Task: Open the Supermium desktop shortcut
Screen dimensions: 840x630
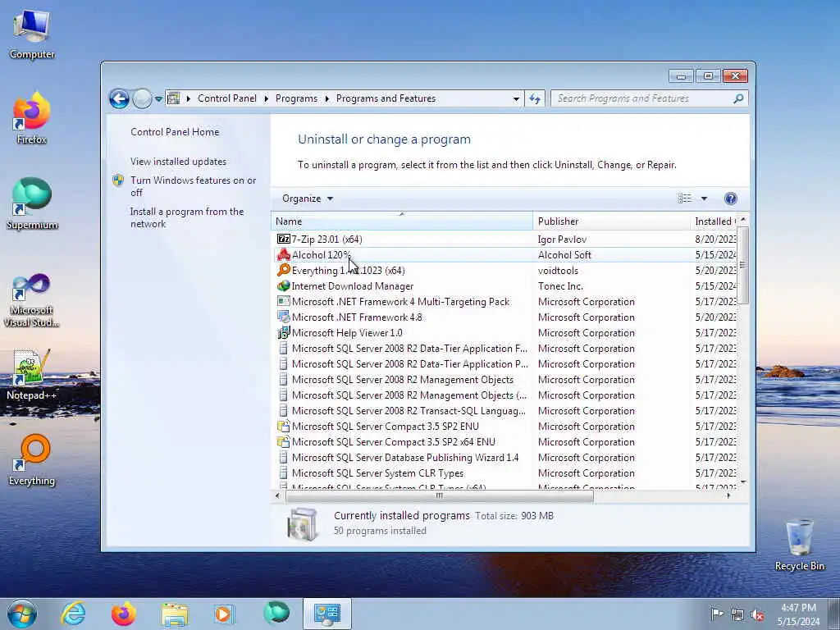Action: tap(32, 204)
